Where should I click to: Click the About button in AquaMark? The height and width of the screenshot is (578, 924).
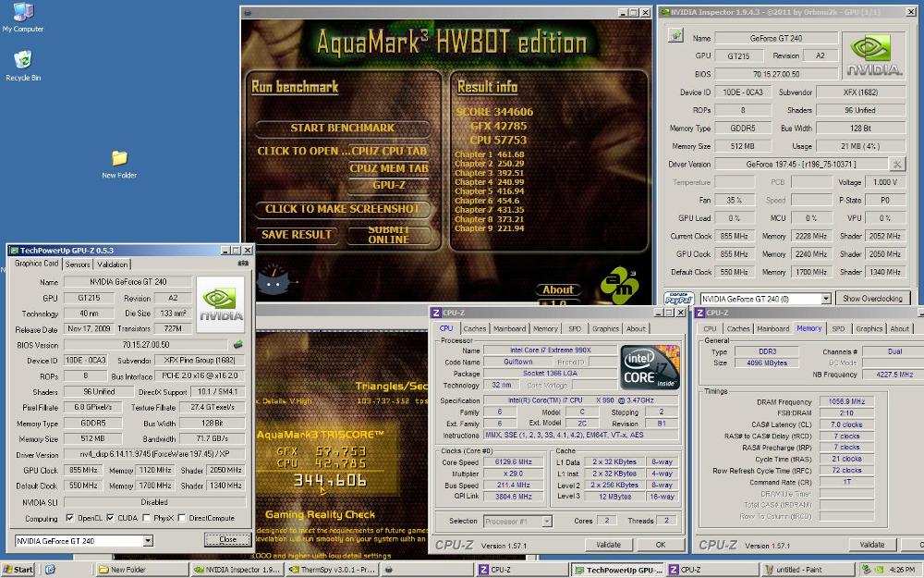coord(558,289)
